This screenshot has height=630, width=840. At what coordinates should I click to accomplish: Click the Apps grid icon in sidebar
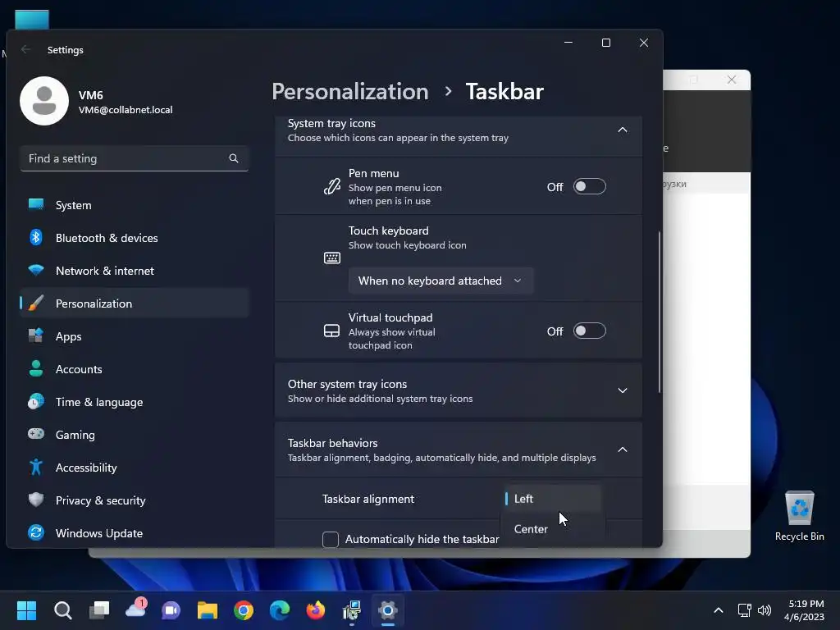point(36,336)
